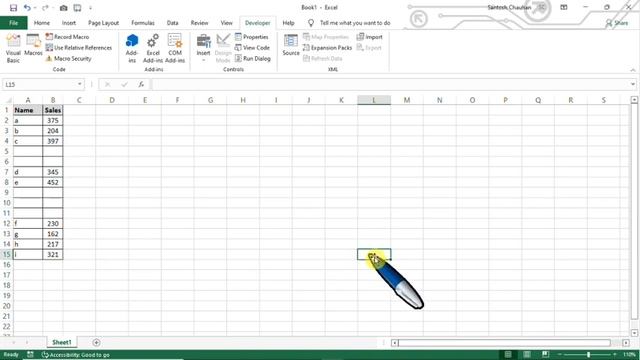Image resolution: width=640 pixels, height=360 pixels.
Task: Select column C header
Action: tap(79, 100)
